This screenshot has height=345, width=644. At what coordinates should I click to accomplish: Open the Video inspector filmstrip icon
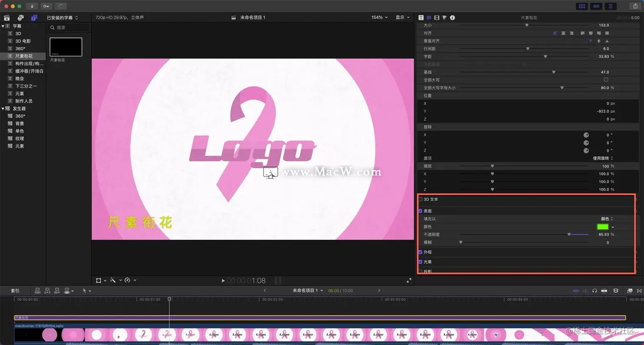click(437, 17)
